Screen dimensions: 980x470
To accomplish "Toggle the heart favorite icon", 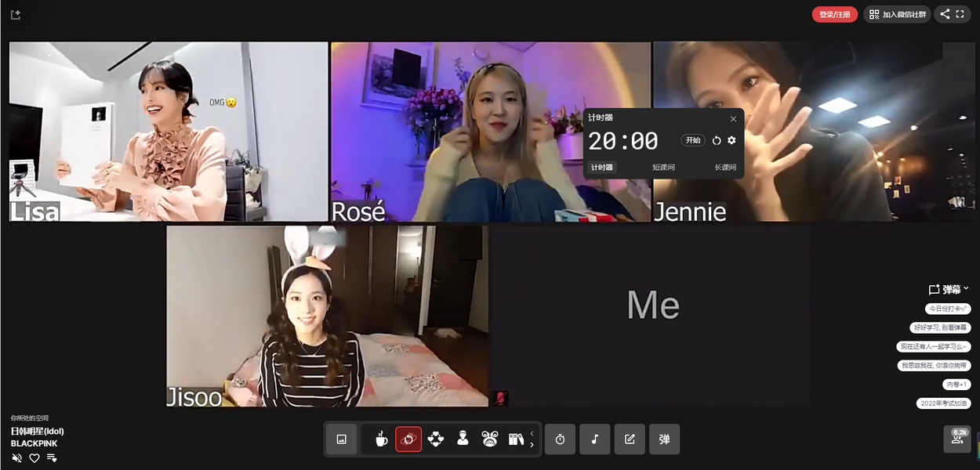I will pyautogui.click(x=34, y=458).
